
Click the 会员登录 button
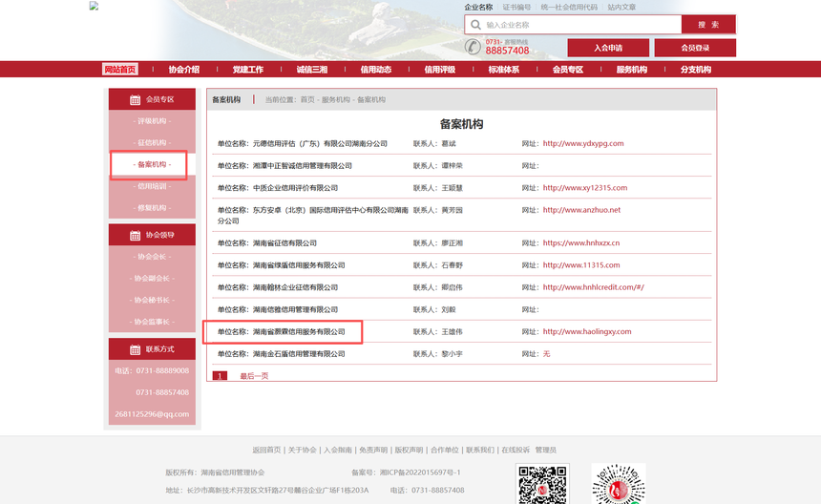(695, 48)
